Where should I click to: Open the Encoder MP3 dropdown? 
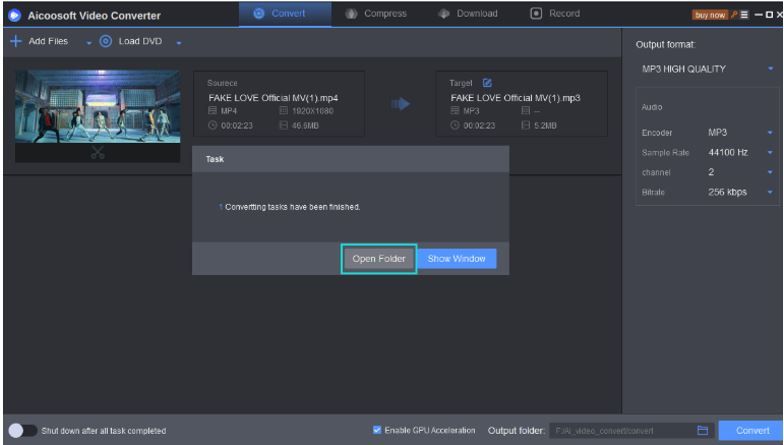[x=771, y=131]
